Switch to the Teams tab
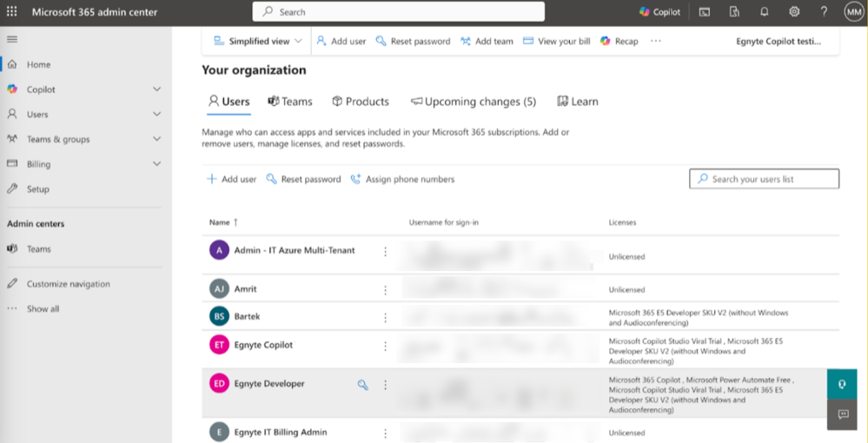The height and width of the screenshot is (443, 868). 290,102
